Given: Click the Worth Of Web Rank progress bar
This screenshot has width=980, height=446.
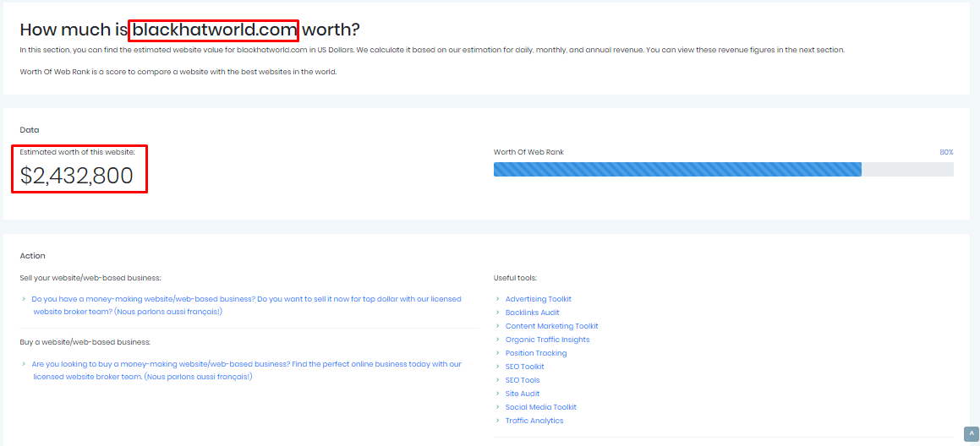Looking at the screenshot, I should [x=723, y=169].
